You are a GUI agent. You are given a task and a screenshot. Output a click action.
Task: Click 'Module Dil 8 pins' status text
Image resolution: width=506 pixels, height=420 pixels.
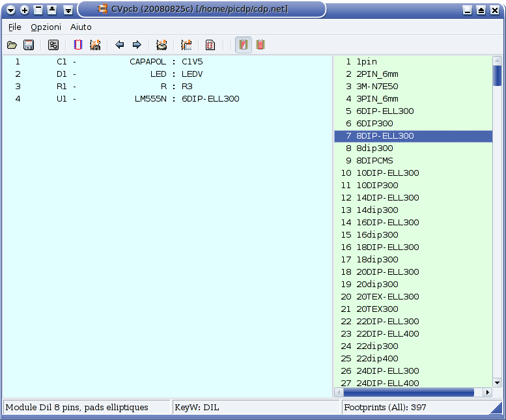click(x=77, y=408)
